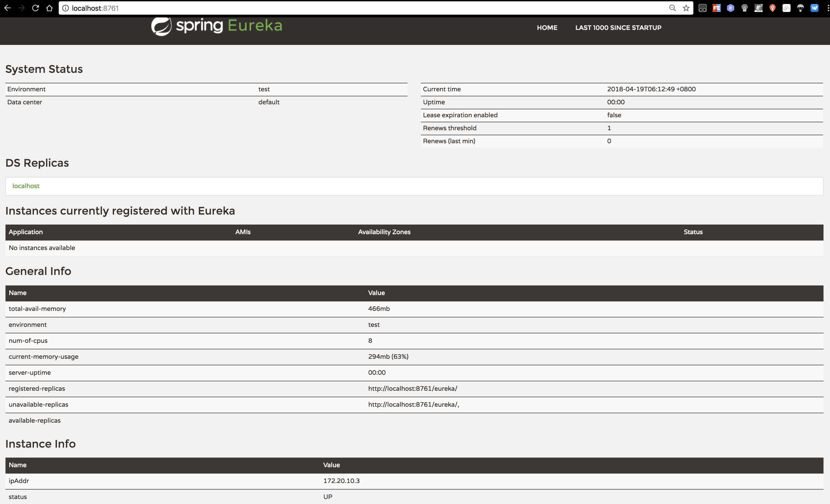Click the 'System Status' heading
The image size is (830, 504).
(44, 69)
